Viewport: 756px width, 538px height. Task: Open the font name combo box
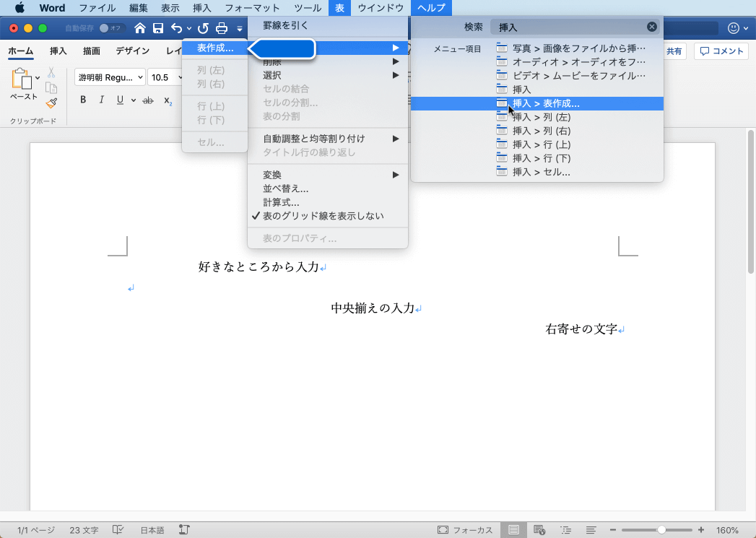110,77
